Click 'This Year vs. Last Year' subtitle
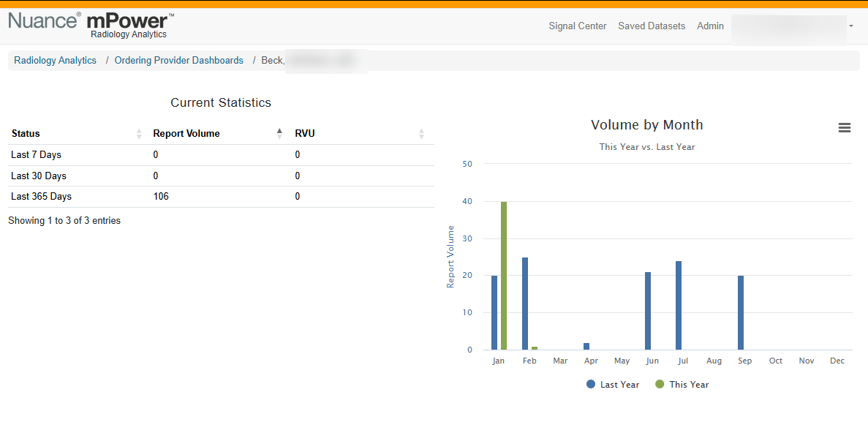Image resolution: width=868 pixels, height=433 pixels. (x=647, y=147)
